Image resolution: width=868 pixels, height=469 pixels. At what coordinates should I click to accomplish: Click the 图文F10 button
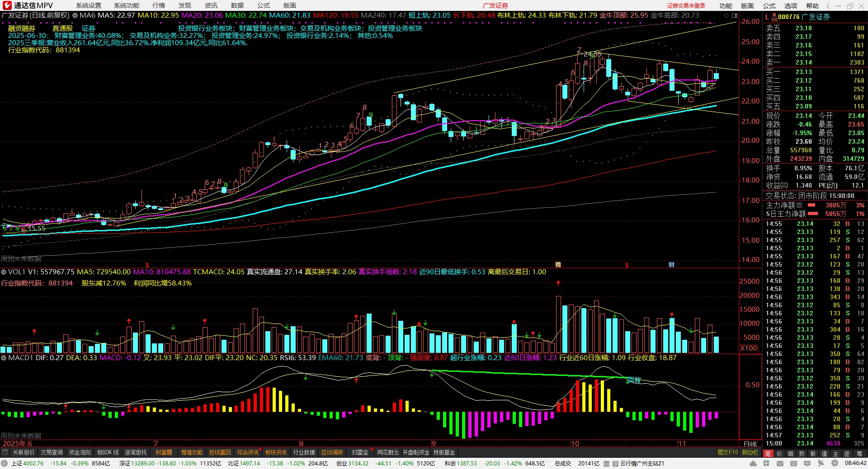tap(727, 452)
